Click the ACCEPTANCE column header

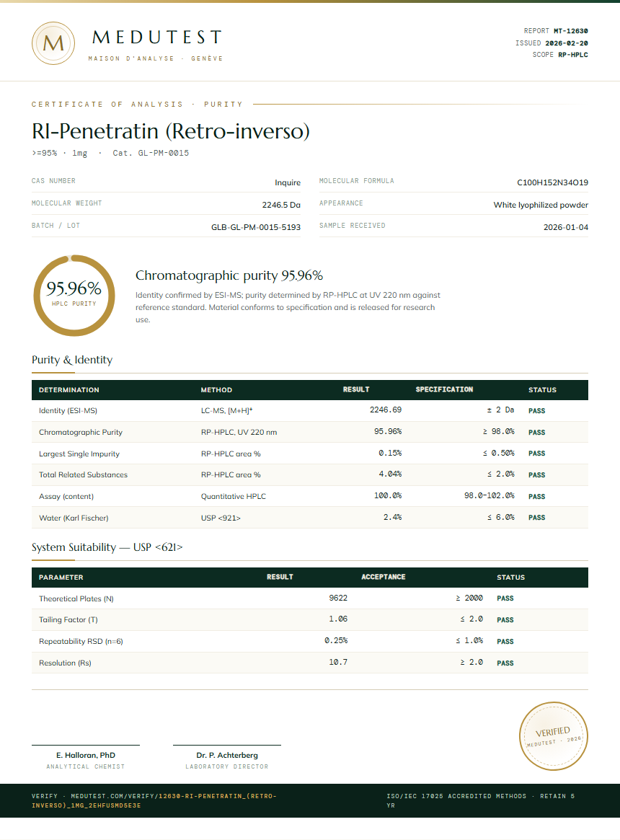pyautogui.click(x=383, y=577)
